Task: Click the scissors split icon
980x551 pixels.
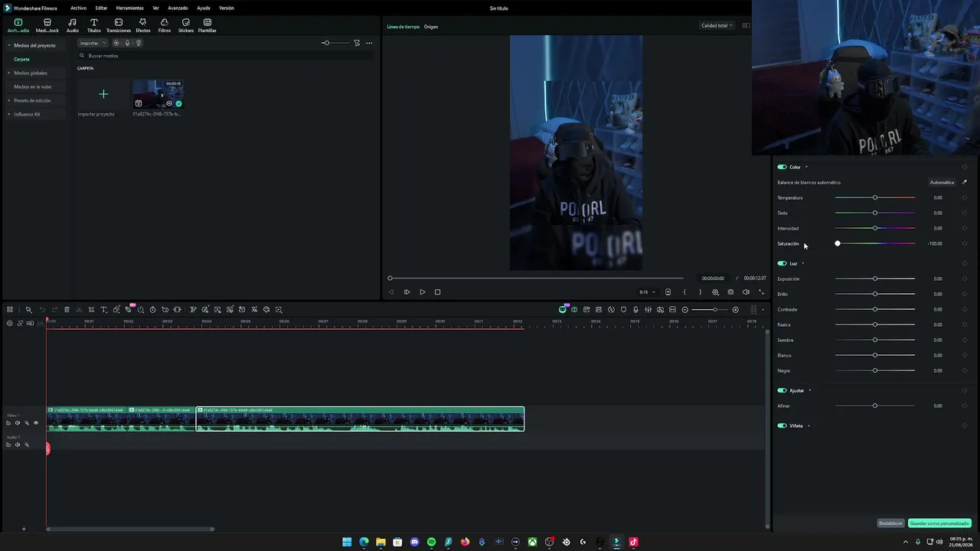Action: (79, 309)
